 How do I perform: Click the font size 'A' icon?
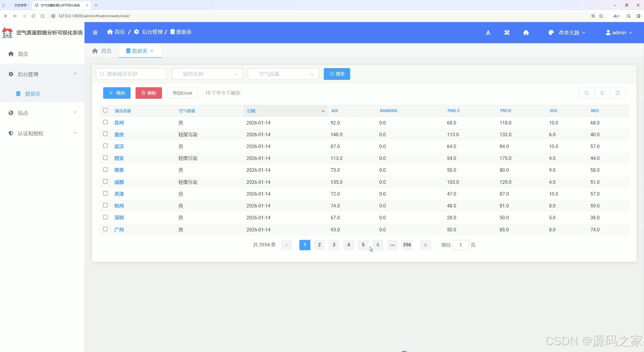[488, 33]
